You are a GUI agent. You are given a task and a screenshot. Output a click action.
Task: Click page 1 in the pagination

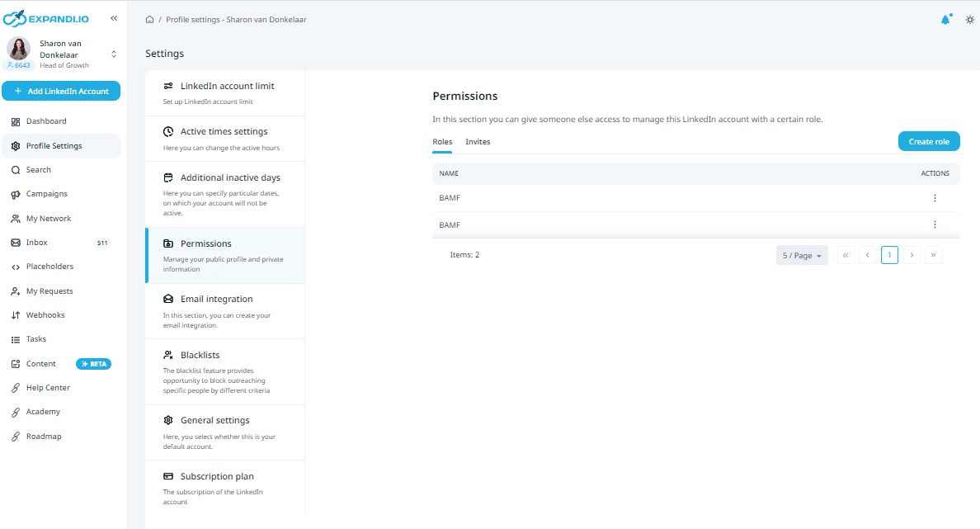(889, 254)
